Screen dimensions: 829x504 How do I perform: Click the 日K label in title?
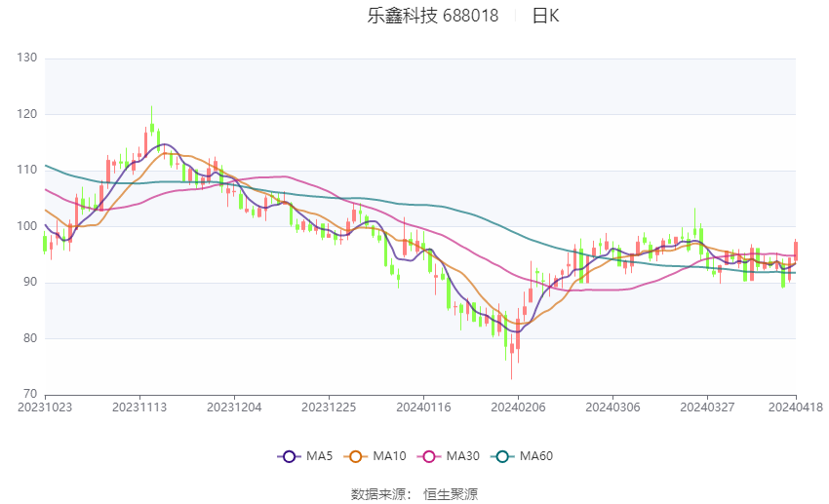(545, 16)
